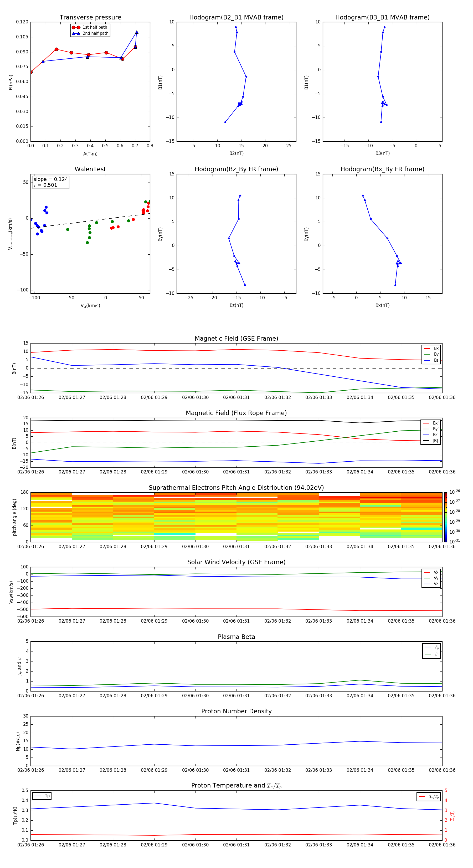Click '1st half path' legend entry

click(90, 27)
